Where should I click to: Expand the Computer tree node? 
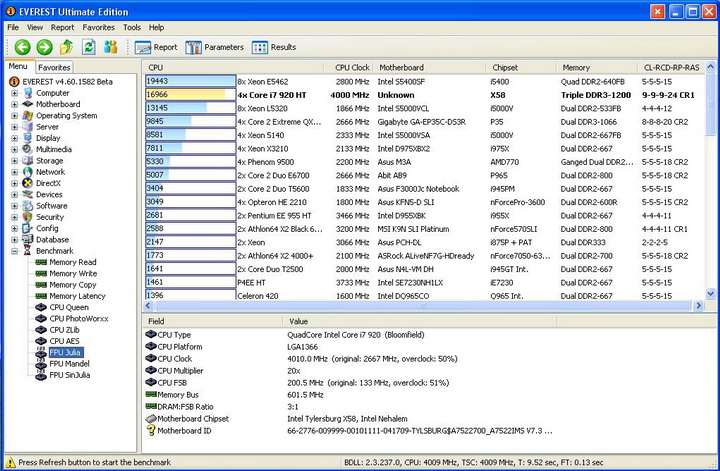coord(14,93)
